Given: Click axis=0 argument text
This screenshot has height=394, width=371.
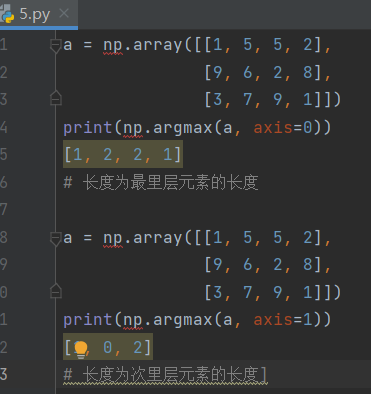Looking at the screenshot, I should [283, 127].
